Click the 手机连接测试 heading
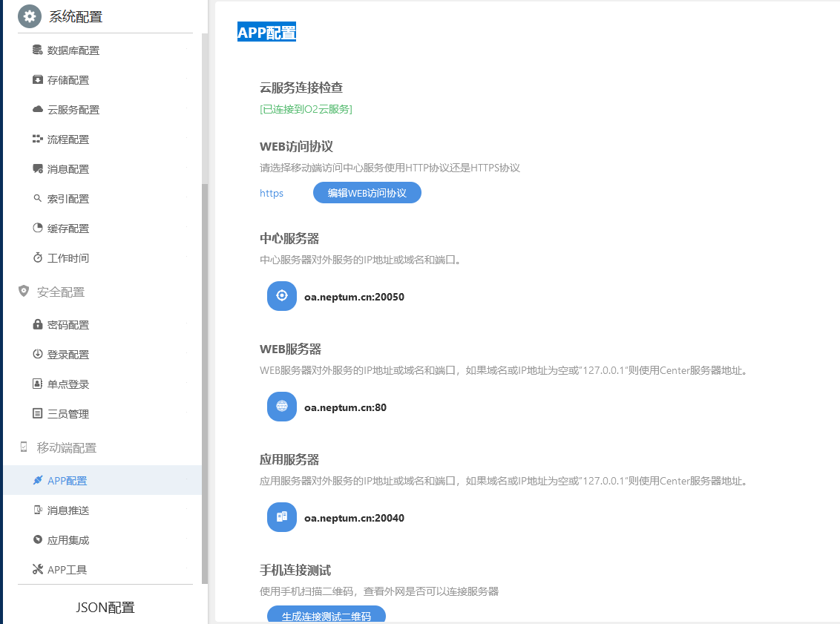840x624 pixels. tap(295, 570)
